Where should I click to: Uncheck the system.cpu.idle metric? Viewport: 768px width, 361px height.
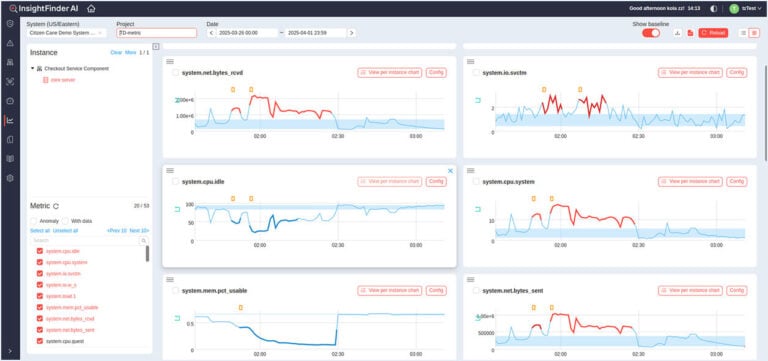coord(40,251)
